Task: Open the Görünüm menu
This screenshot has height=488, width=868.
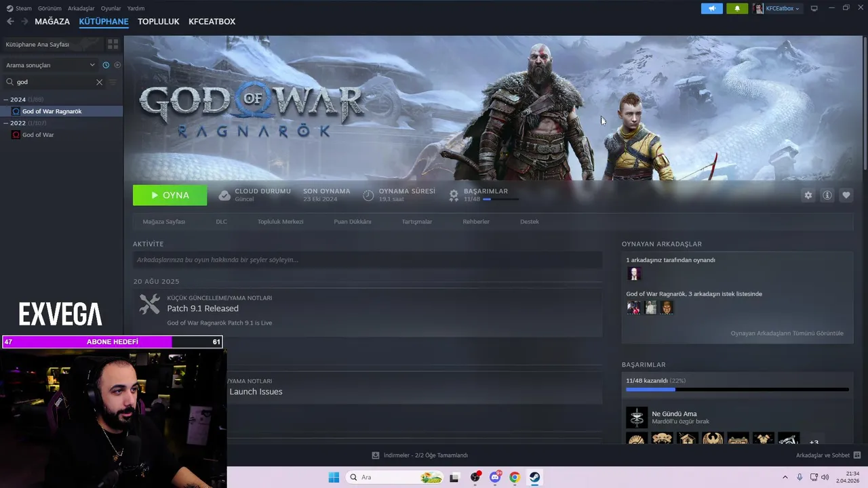Action: 50,8
